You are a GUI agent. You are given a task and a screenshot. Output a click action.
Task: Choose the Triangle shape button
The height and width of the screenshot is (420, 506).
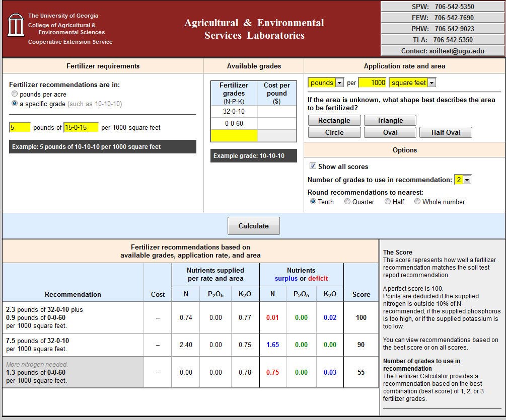click(x=390, y=120)
